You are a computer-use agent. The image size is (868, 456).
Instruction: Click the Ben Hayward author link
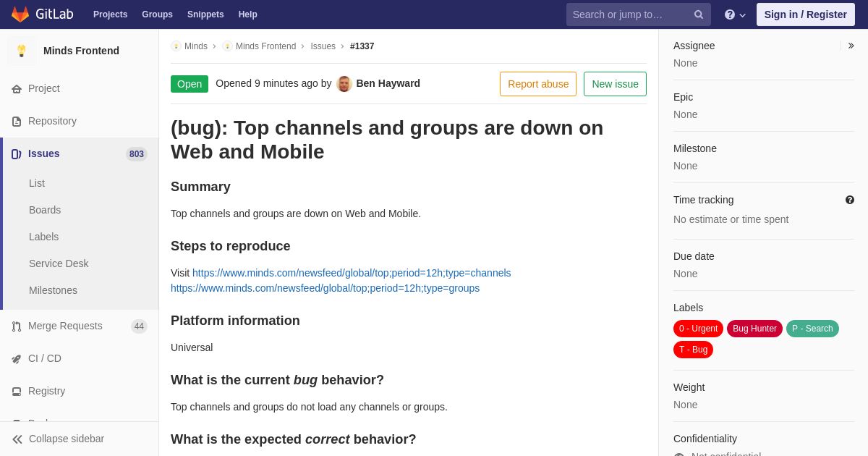(388, 83)
